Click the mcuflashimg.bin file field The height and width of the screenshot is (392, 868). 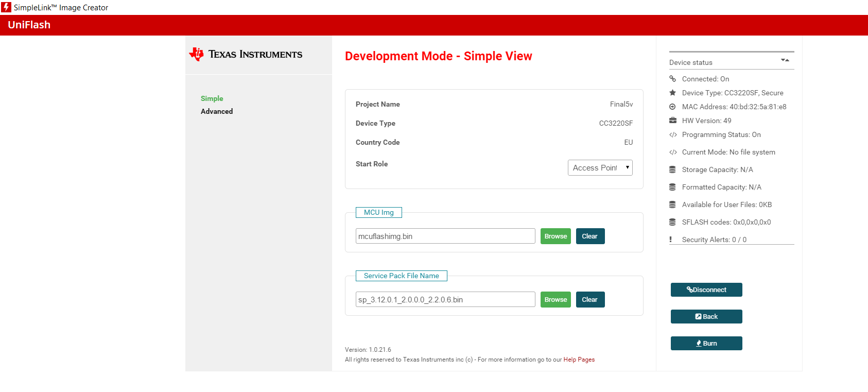(445, 236)
